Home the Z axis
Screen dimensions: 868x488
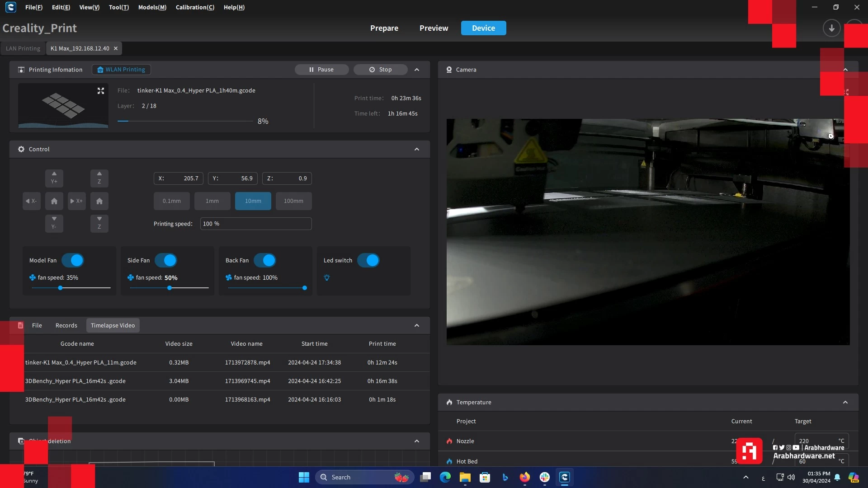click(x=99, y=201)
